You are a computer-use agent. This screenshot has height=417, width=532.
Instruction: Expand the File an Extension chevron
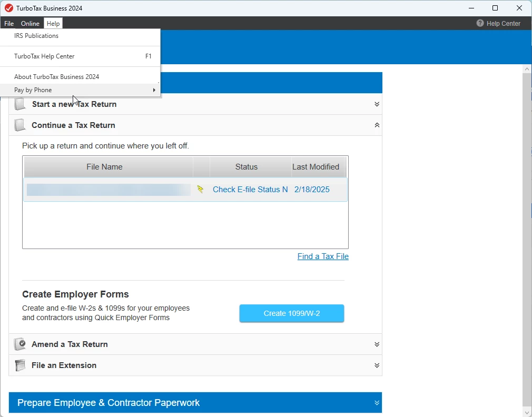(377, 365)
